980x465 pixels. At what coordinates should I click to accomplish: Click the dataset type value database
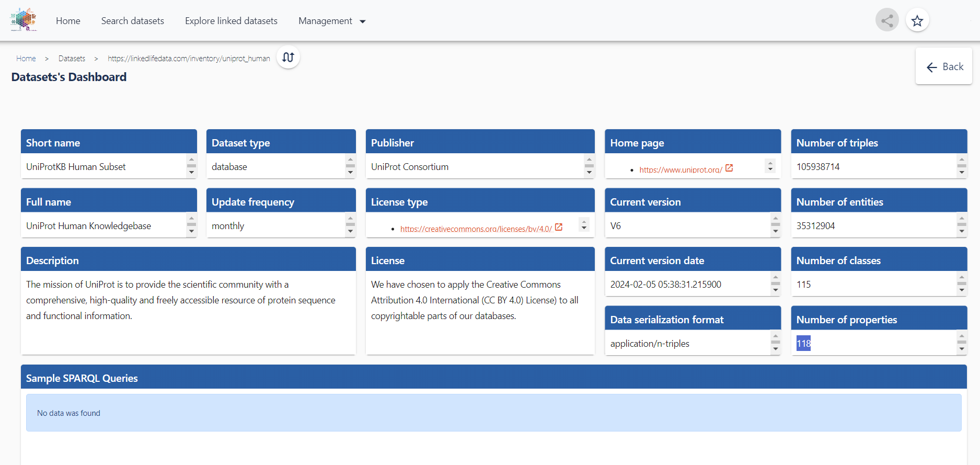pyautogui.click(x=229, y=167)
